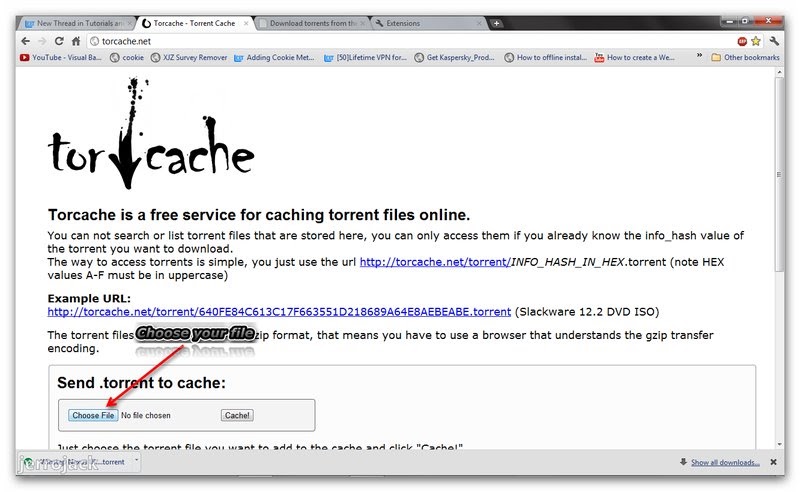Switch to New Thread in Tutorials tab
Viewport: 800px width, 492px height.
pos(77,23)
